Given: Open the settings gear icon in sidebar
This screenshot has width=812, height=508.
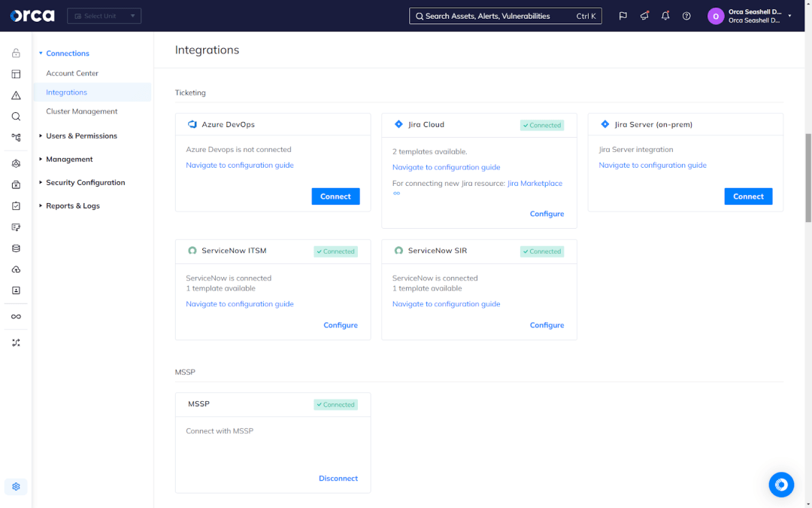Looking at the screenshot, I should (x=16, y=487).
